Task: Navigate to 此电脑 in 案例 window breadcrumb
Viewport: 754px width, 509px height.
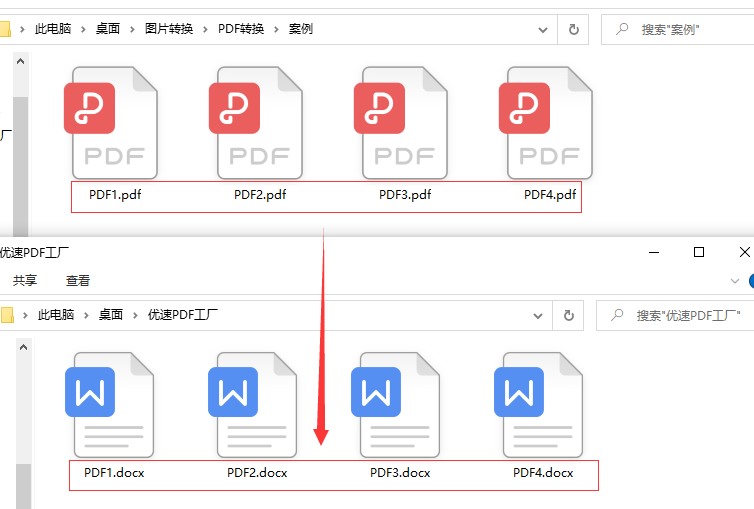Action: (x=53, y=29)
